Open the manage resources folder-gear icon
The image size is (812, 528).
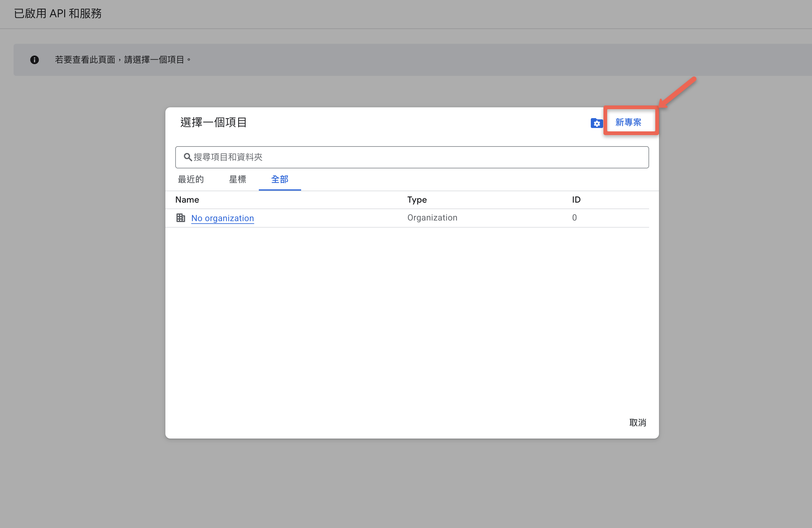point(596,123)
